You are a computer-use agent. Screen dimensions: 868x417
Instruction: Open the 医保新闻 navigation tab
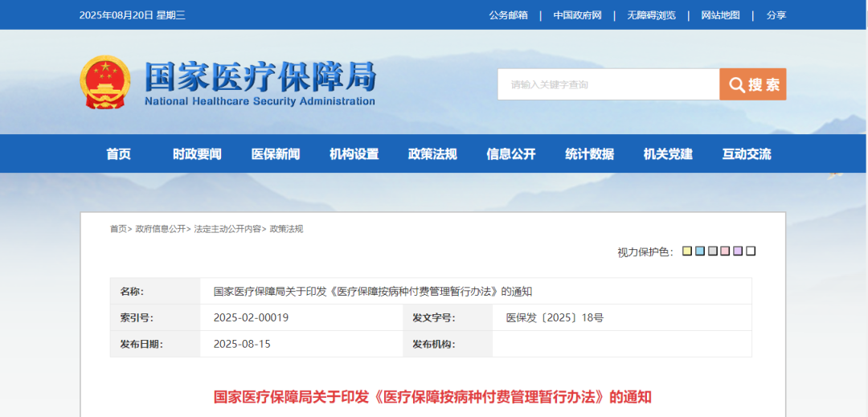click(x=276, y=153)
